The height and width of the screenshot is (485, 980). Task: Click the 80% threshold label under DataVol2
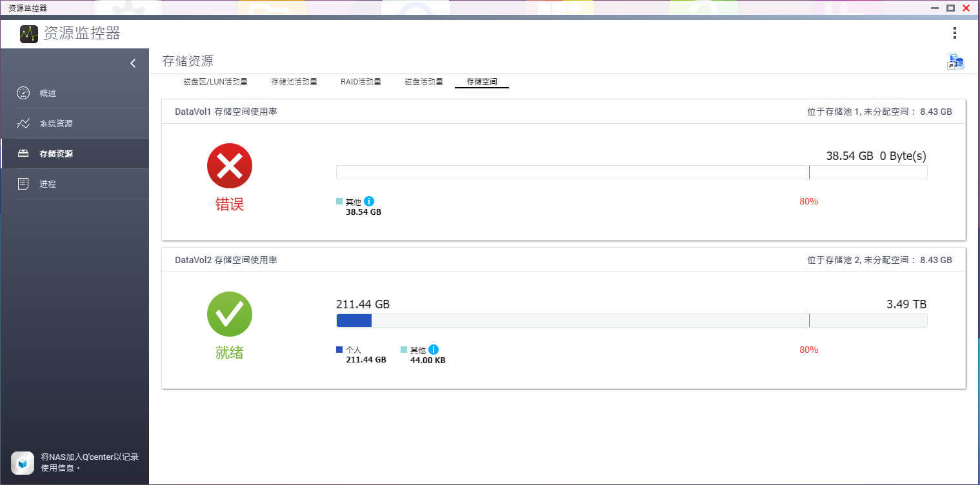[x=808, y=350]
